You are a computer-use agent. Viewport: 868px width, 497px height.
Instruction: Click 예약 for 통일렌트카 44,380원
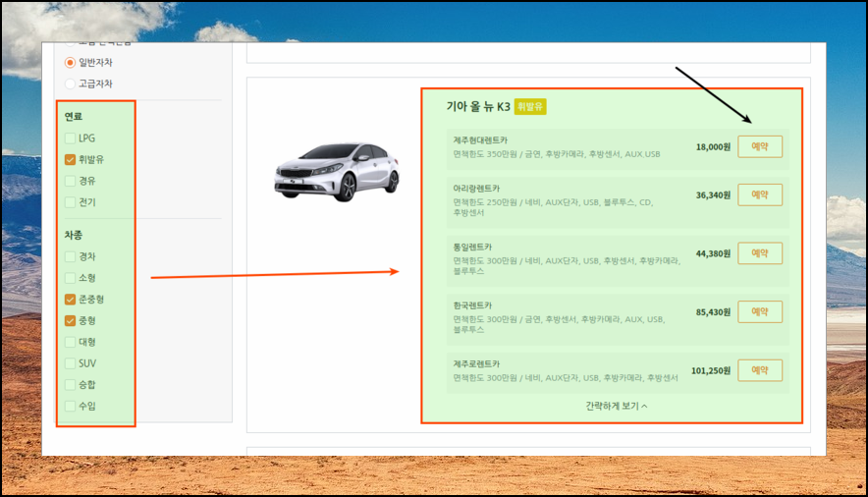760,253
